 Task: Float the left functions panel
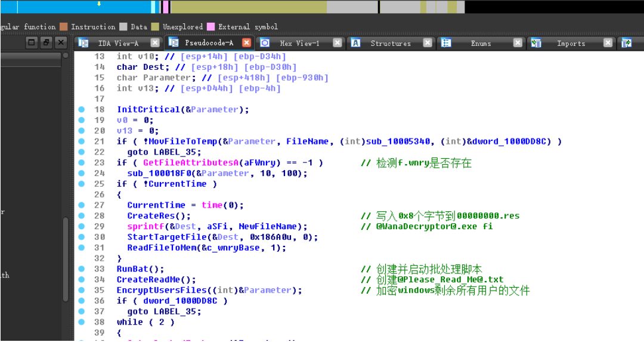(x=47, y=42)
